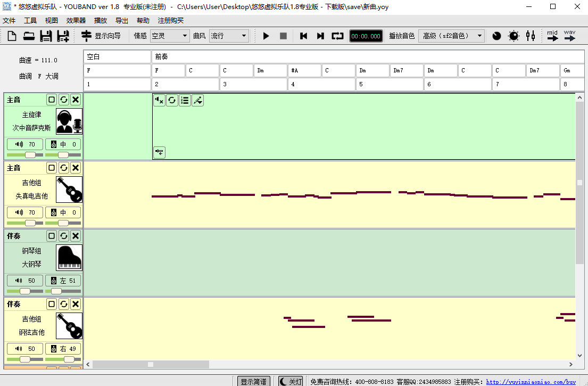Click the pan 右 49 button on 钢弦吉他 track
588x386 pixels.
(x=63, y=349)
